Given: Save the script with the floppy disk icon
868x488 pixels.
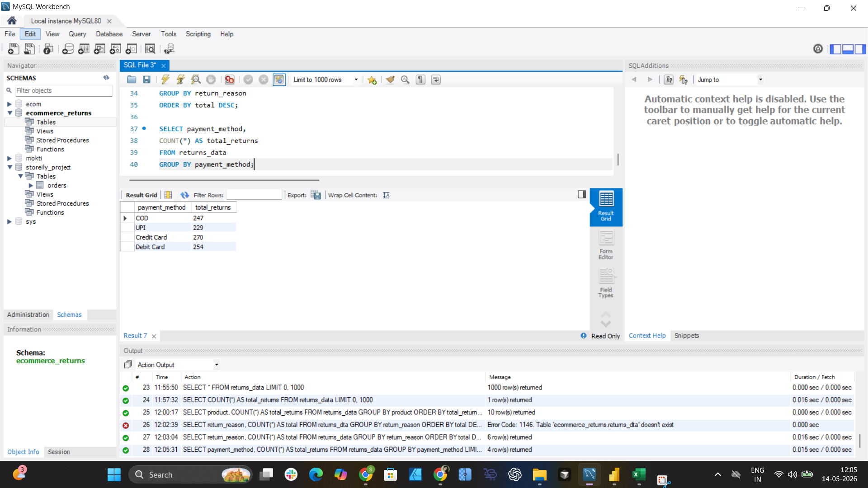Looking at the screenshot, I should (146, 80).
